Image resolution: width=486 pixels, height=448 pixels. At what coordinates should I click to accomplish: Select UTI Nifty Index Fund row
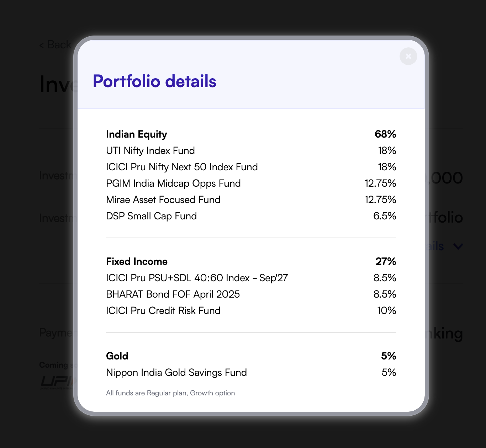(x=251, y=150)
